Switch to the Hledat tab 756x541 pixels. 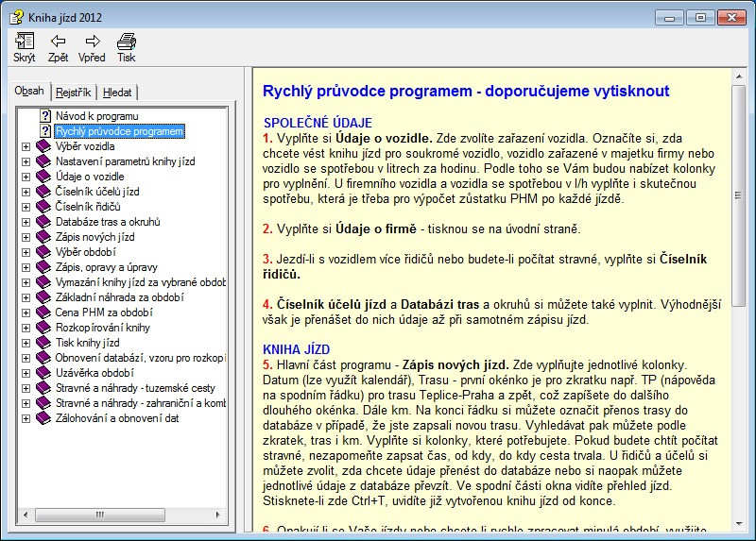(117, 92)
